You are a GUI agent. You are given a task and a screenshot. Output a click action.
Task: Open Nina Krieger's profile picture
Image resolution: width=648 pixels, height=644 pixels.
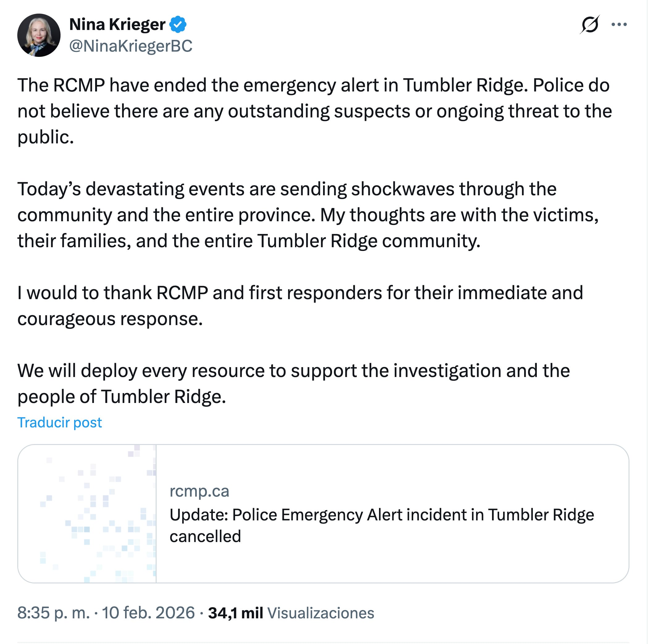coord(39,35)
